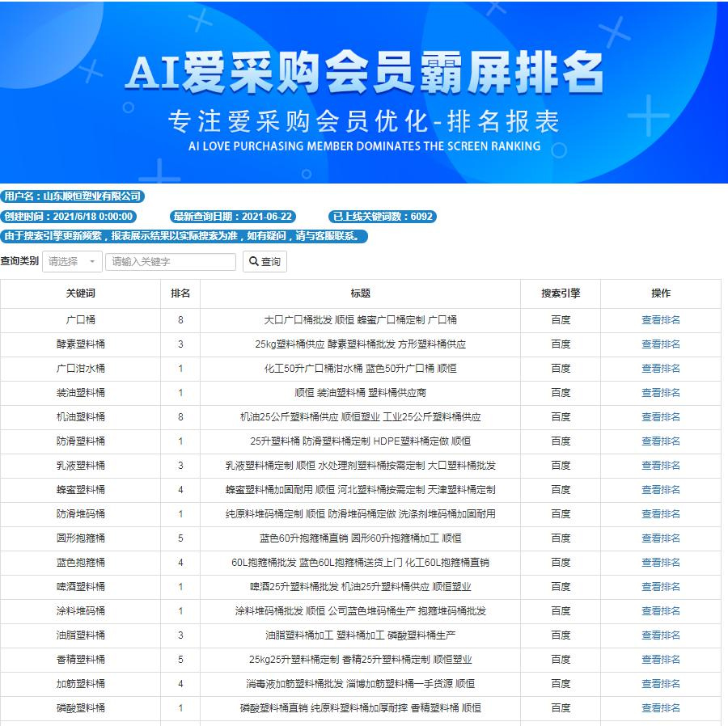This screenshot has width=728, height=726.
Task: Click the 操作 column header
Action: click(661, 293)
